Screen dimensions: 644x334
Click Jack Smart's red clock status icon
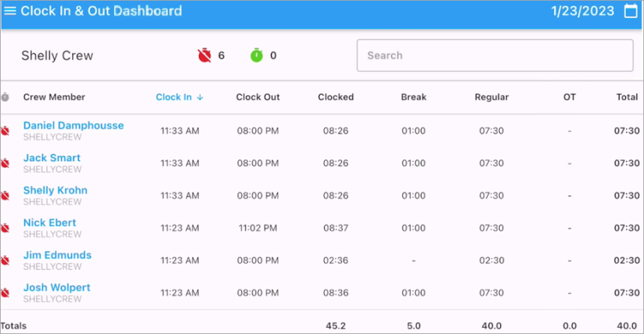[x=5, y=163]
